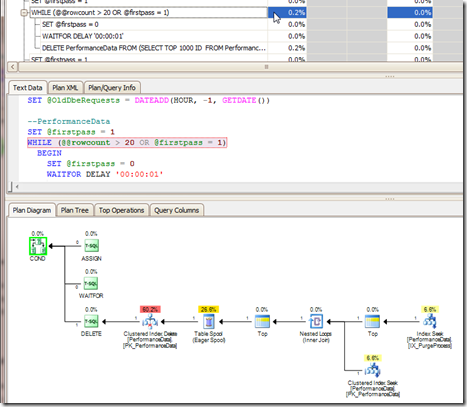Click the highlighted 0.0% cell in WHILE row

point(410,13)
